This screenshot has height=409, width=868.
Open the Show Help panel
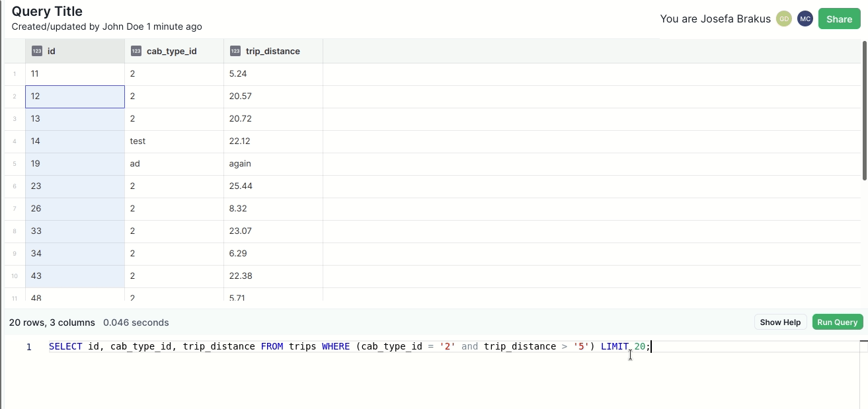point(780,322)
